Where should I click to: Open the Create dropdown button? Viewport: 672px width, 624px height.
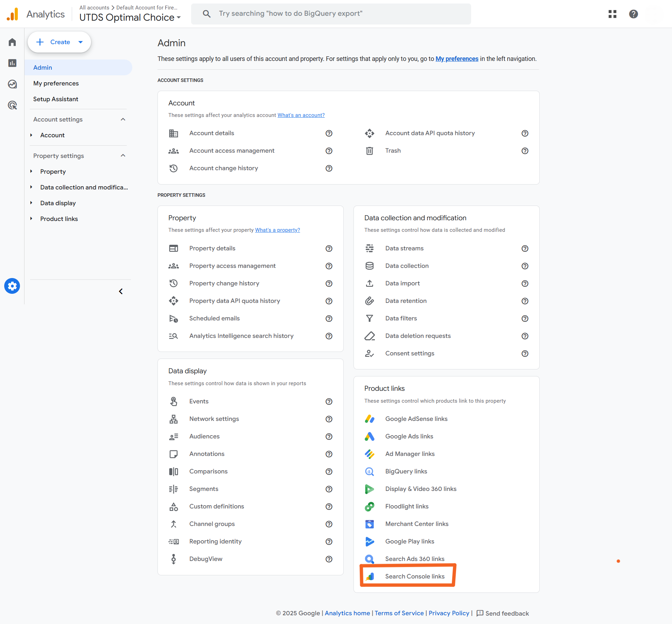tap(59, 42)
